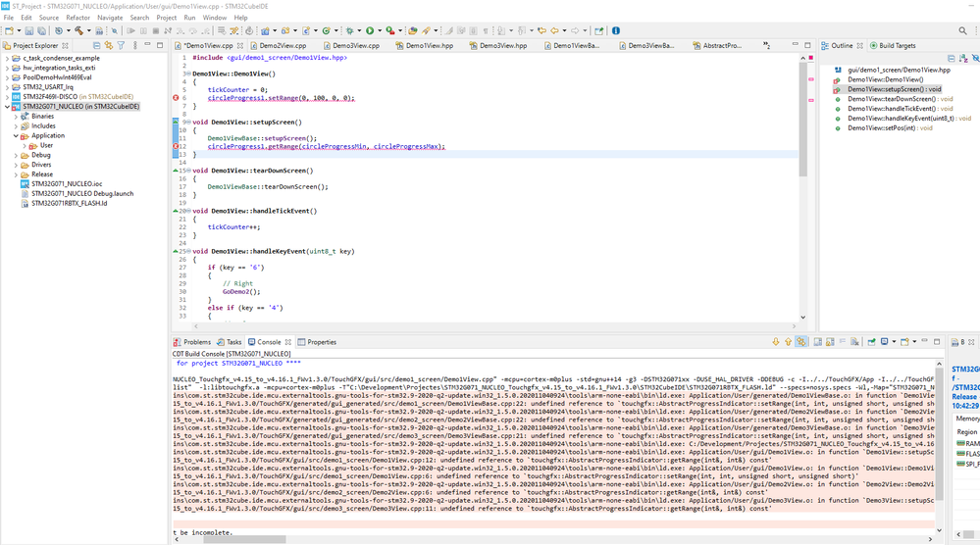Select the PoolDemoHwInt469Eval project

pyautogui.click(x=57, y=77)
